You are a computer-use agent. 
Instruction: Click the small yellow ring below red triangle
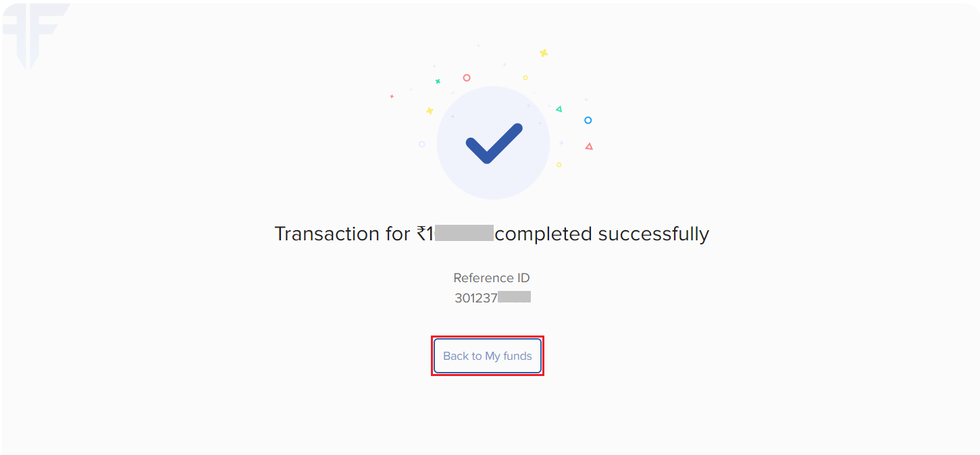(x=559, y=165)
